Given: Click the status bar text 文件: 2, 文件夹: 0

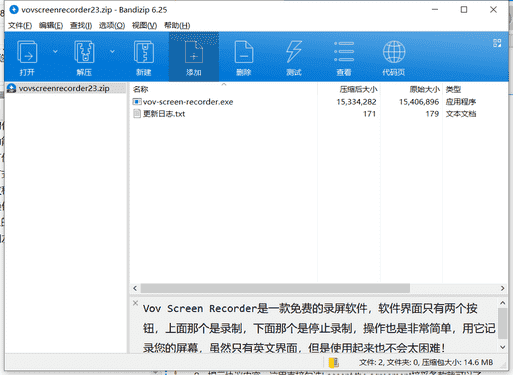Looking at the screenshot, I should coord(389,363).
